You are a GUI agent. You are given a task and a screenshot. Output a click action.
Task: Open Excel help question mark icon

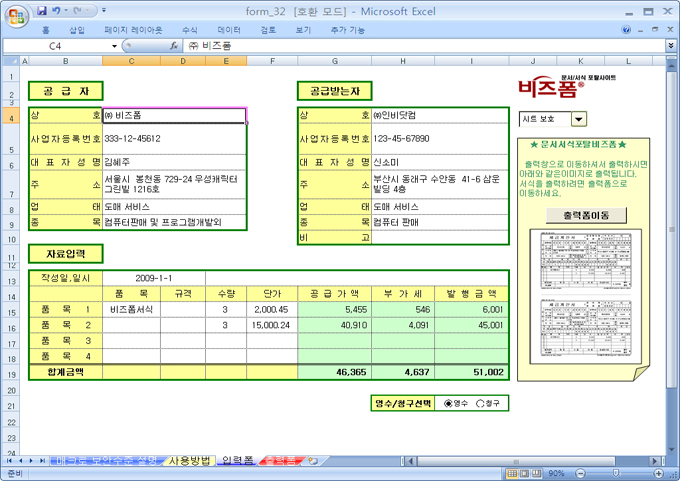click(627, 30)
